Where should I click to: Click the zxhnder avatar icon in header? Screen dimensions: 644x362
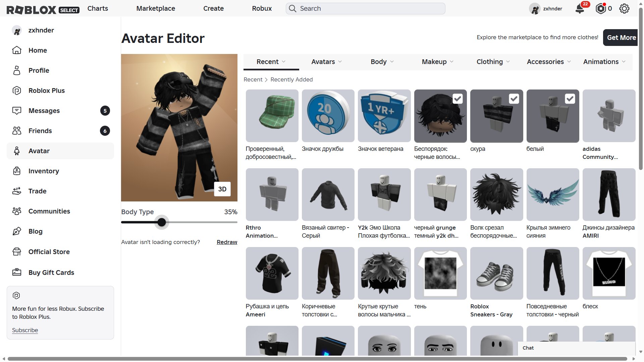(x=535, y=9)
